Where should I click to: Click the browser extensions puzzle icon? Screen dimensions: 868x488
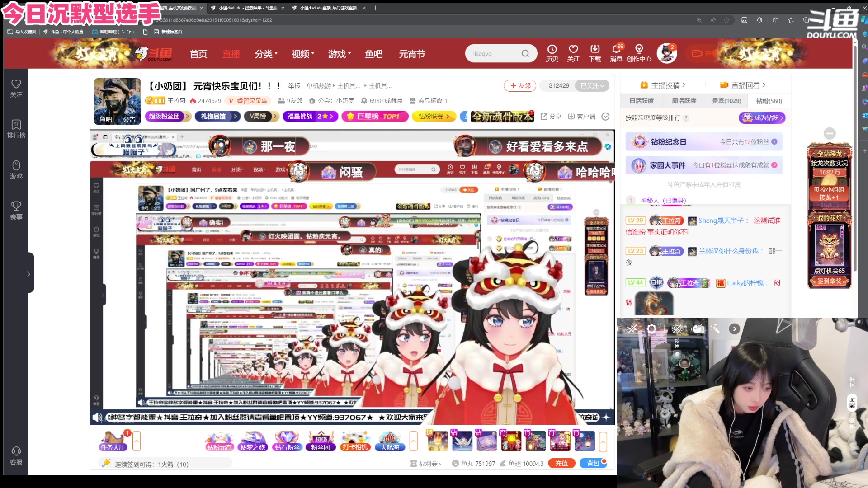click(x=759, y=20)
